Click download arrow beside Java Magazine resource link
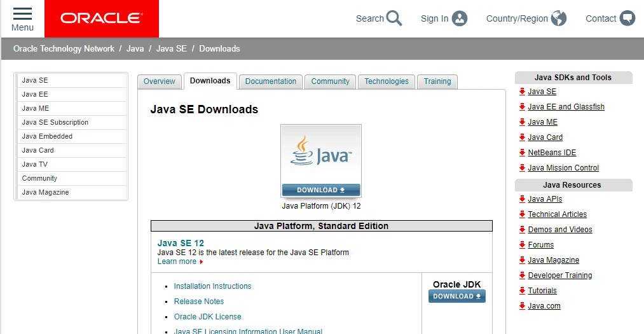644x334 pixels. point(522,260)
